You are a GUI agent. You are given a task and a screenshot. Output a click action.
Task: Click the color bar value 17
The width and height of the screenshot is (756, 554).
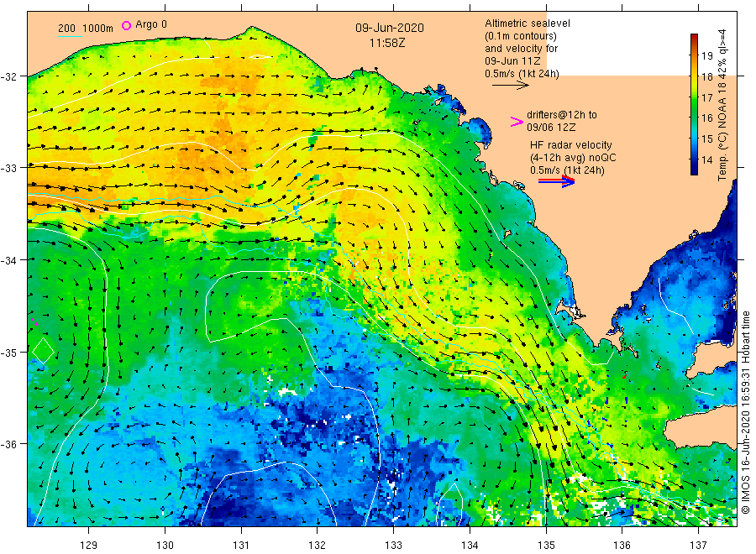tap(706, 98)
